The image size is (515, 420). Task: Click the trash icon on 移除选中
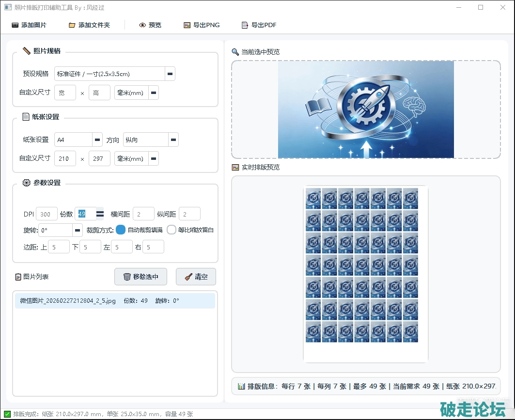(127, 277)
